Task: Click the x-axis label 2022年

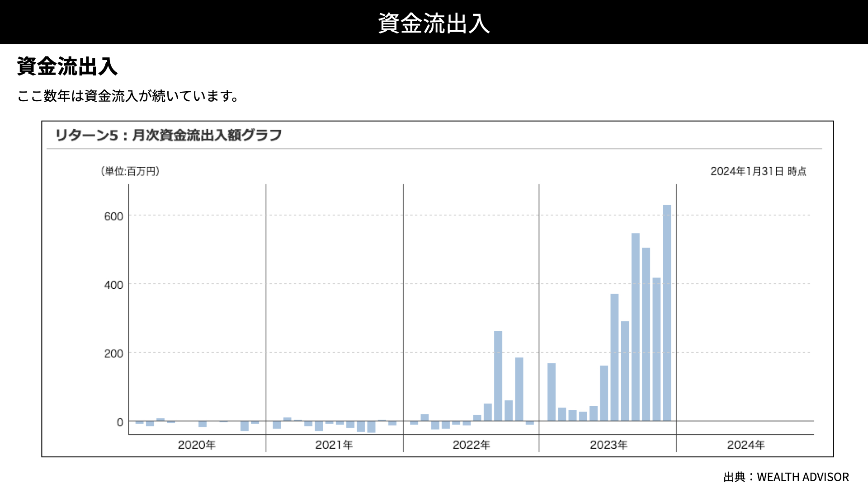Action: 472,445
